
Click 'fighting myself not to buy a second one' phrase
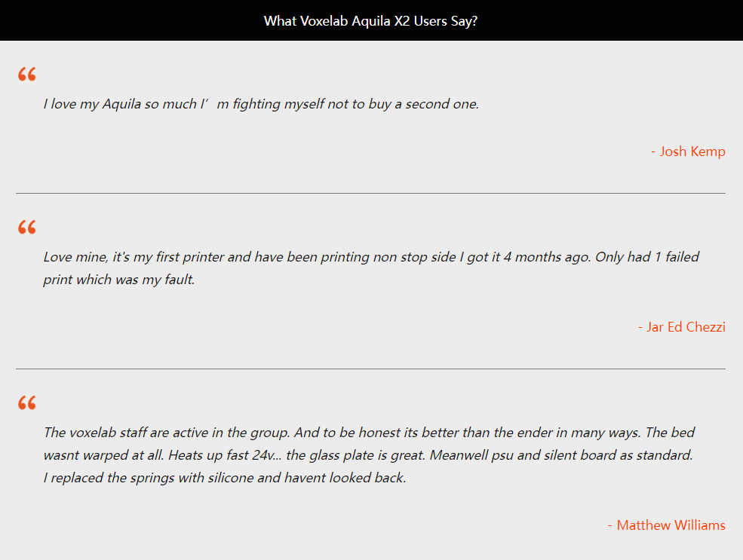pos(355,104)
